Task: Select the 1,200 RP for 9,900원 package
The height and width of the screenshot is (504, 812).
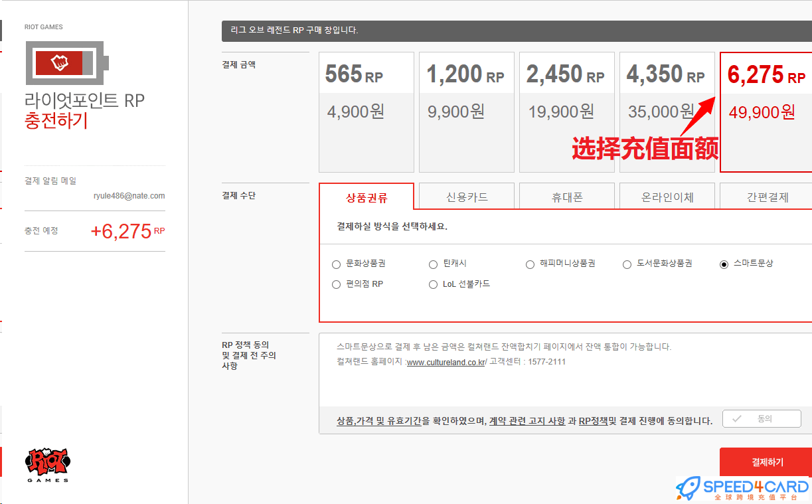Action: coord(467,112)
